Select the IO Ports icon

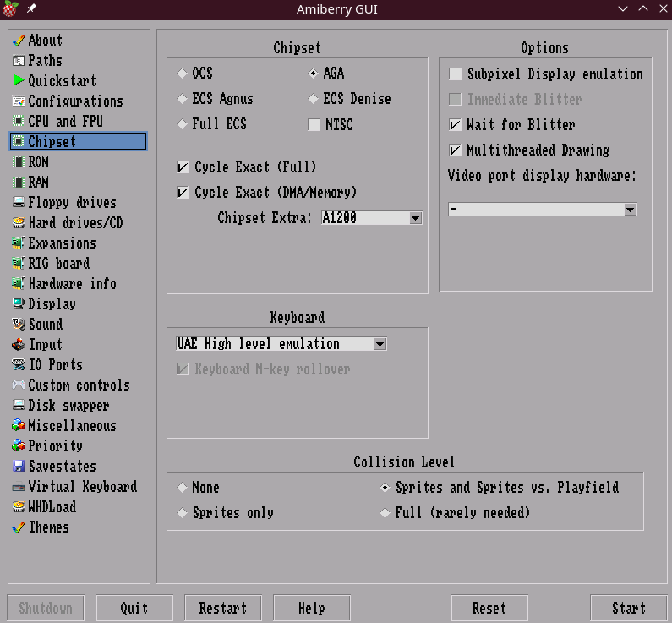pos(19,364)
